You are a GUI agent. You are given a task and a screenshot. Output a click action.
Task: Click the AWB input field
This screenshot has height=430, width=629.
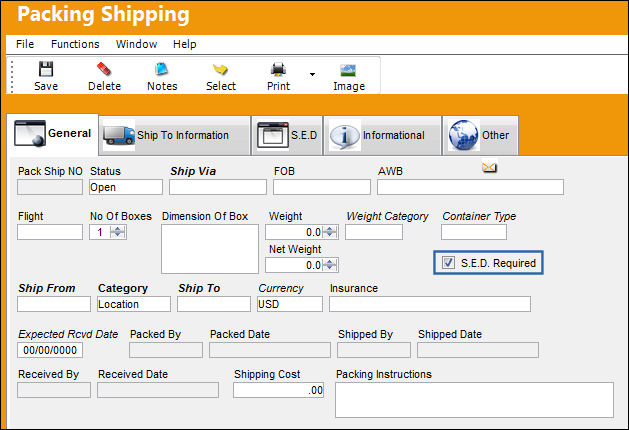coord(471,187)
